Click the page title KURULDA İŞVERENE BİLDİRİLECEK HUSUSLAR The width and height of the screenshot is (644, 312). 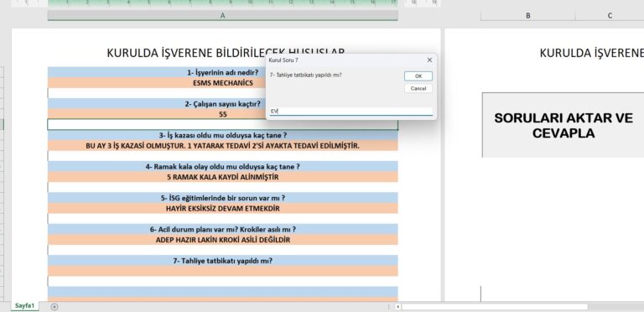226,53
